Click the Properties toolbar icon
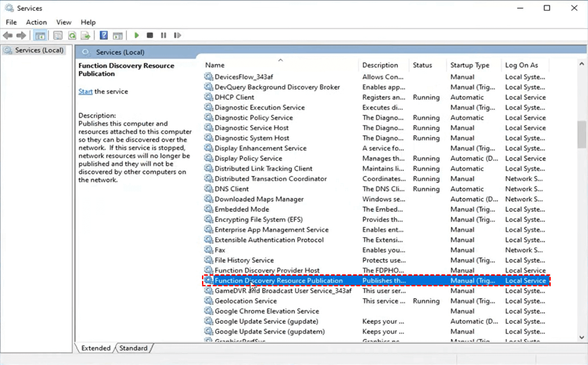 [58, 35]
